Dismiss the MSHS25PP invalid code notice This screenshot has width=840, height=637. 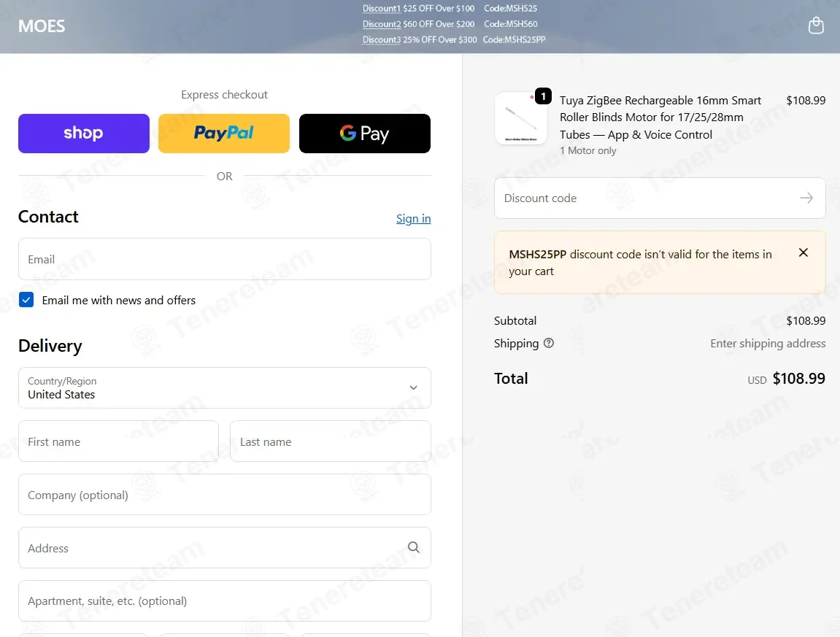point(803,253)
